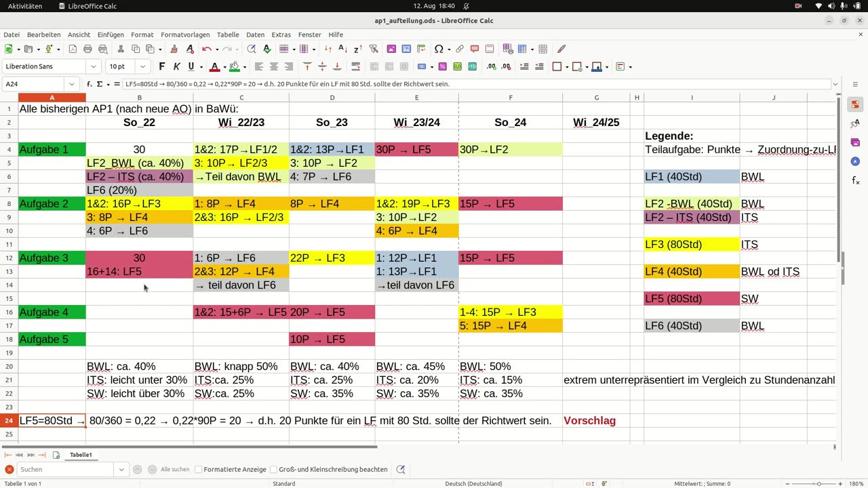The height and width of the screenshot is (488, 868).
Task: Apply red font color swatch
Action: (215, 66)
